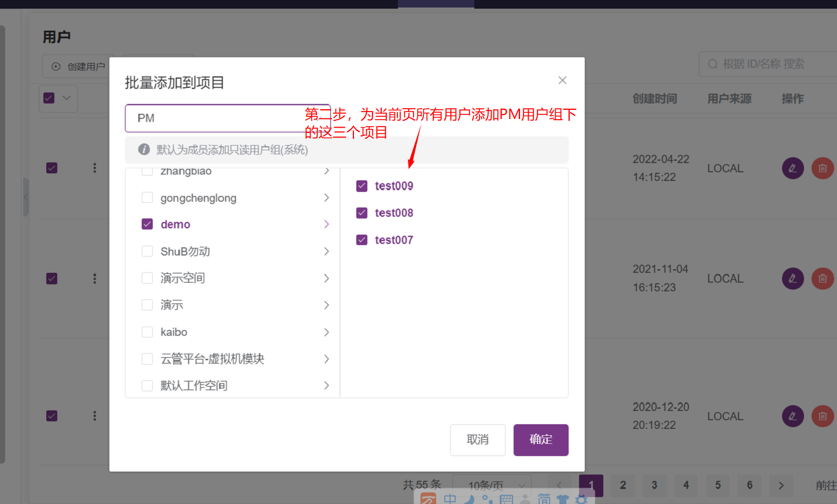Jump to page 5

pos(718,486)
